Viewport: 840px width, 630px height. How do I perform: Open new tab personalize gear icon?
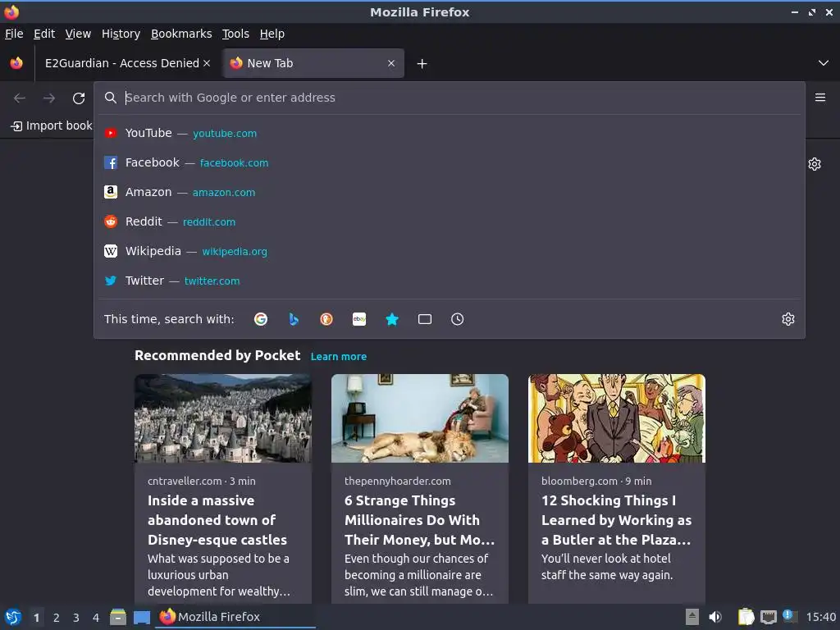point(815,164)
